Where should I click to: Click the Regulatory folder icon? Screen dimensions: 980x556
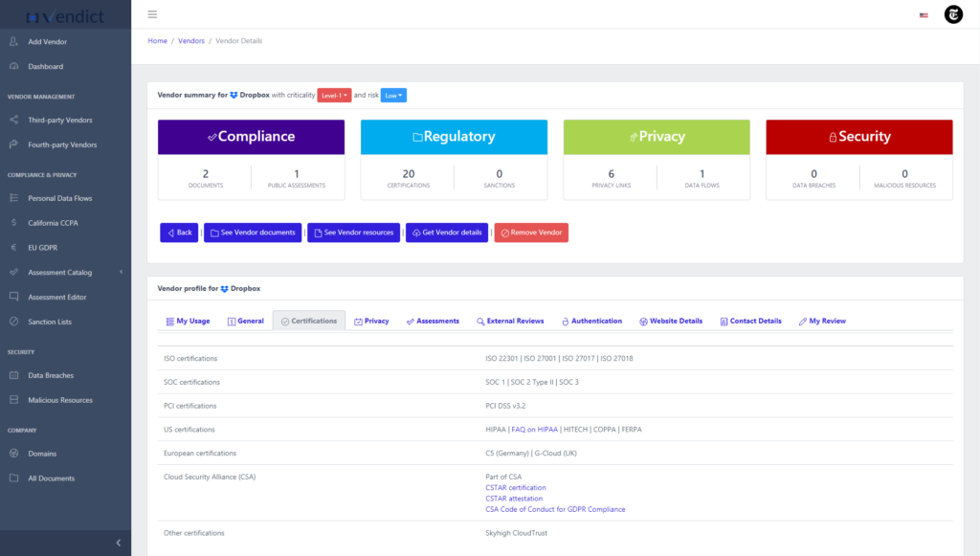pyautogui.click(x=417, y=137)
